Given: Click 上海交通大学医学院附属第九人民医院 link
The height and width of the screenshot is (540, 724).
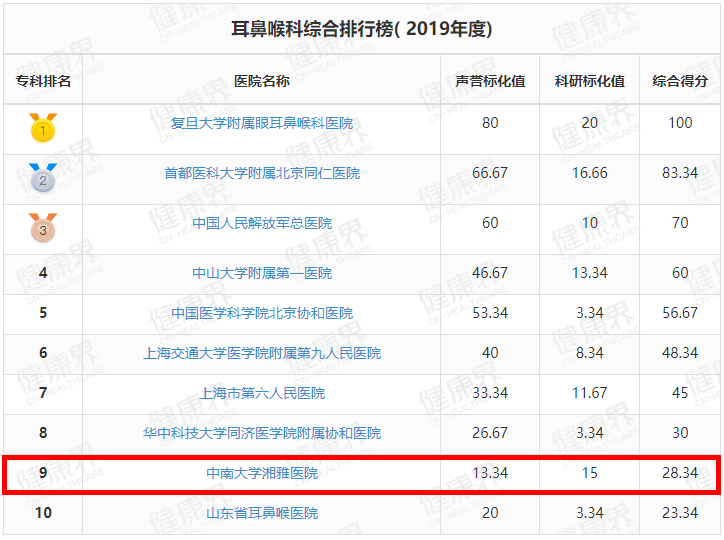Looking at the screenshot, I should click(262, 353).
